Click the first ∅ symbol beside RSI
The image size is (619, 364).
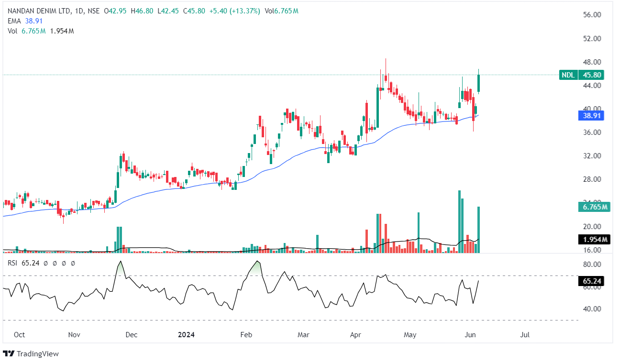(46, 263)
